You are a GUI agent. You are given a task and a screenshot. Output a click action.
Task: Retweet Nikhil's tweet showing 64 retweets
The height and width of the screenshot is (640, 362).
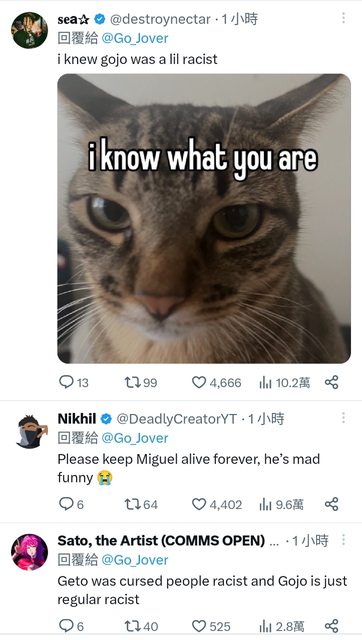point(140,504)
